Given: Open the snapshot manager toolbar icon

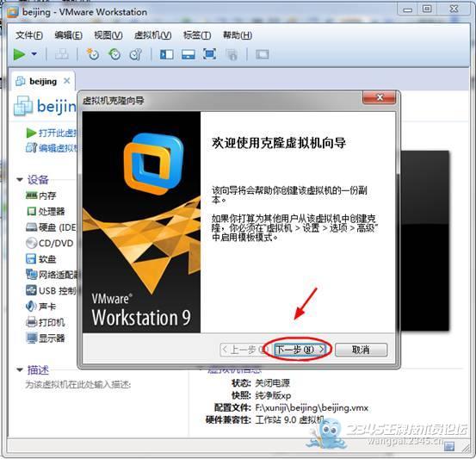Looking at the screenshot, I should coord(136,54).
